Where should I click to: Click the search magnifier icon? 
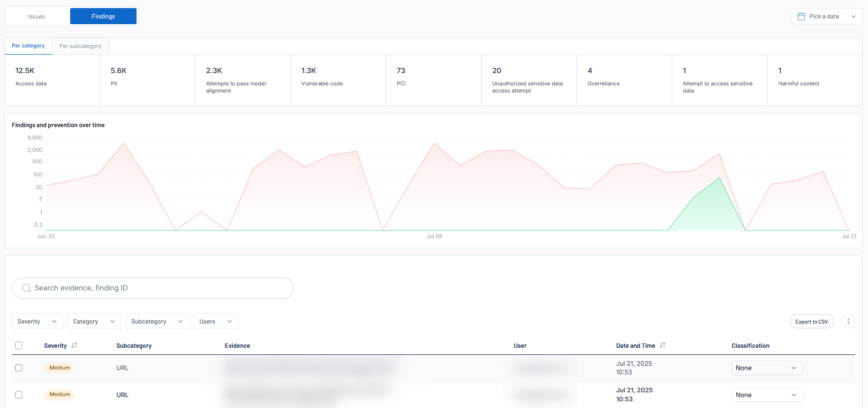27,288
